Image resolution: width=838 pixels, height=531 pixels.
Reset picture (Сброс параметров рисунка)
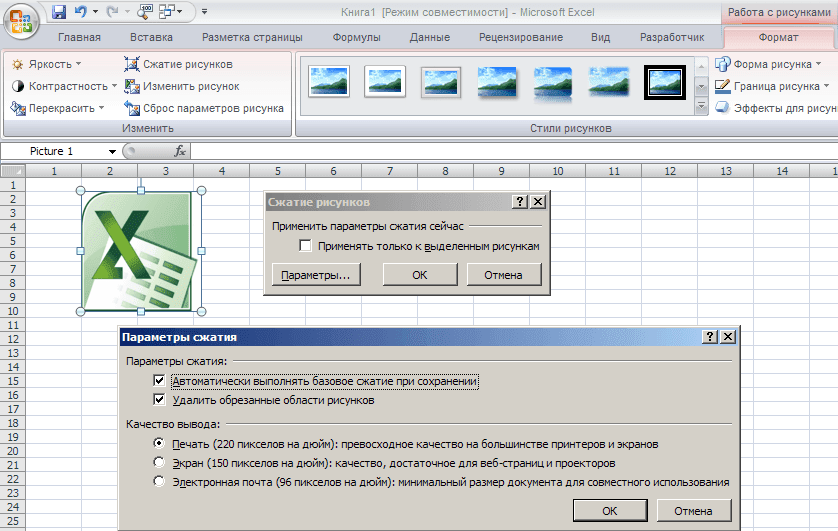tap(204, 108)
